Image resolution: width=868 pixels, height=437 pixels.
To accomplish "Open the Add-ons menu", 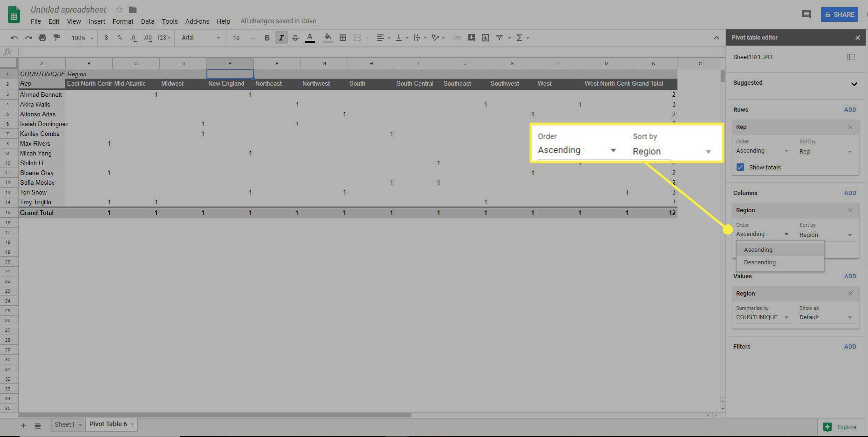I will point(198,21).
